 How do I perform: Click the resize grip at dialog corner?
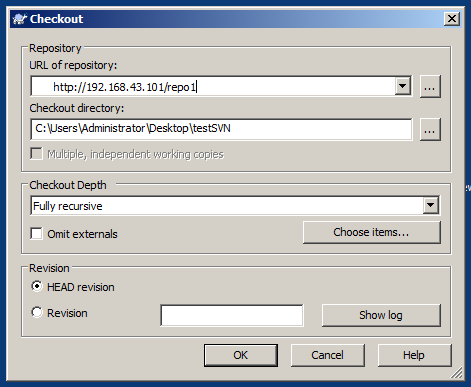(x=457, y=373)
